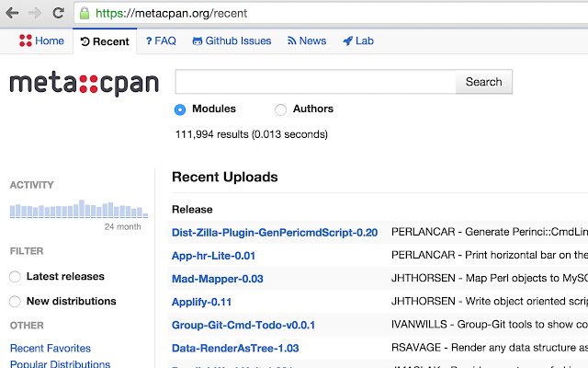Open the App-hr-Lite-0.01 release
The image size is (588, 368).
pos(213,256)
